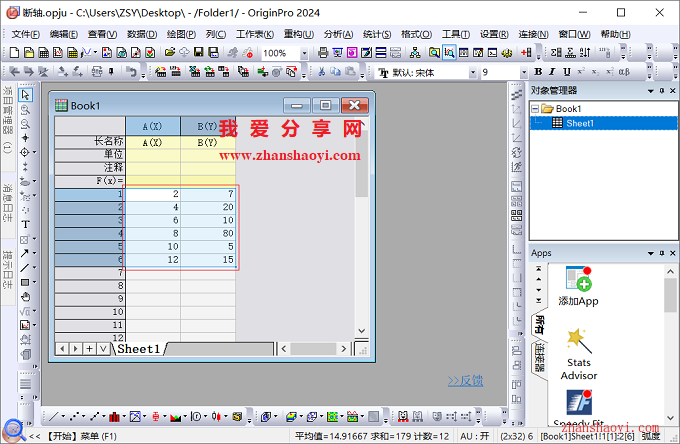Open the 分析(A) menu

tap(338, 34)
